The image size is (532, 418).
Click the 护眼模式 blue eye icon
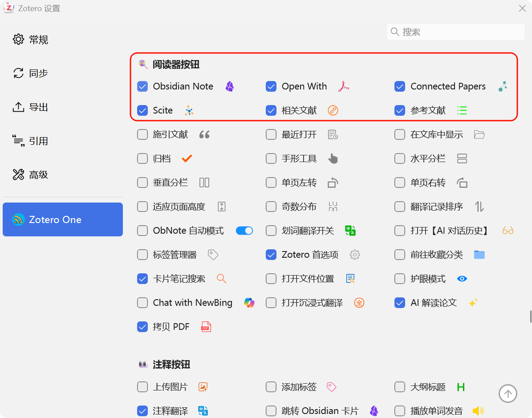462,279
